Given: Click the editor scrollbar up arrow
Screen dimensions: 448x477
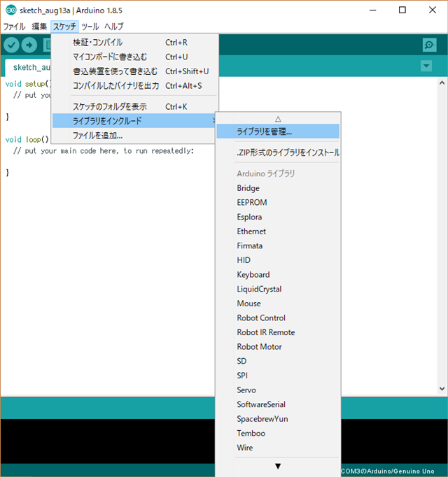Looking at the screenshot, I should coord(442,83).
